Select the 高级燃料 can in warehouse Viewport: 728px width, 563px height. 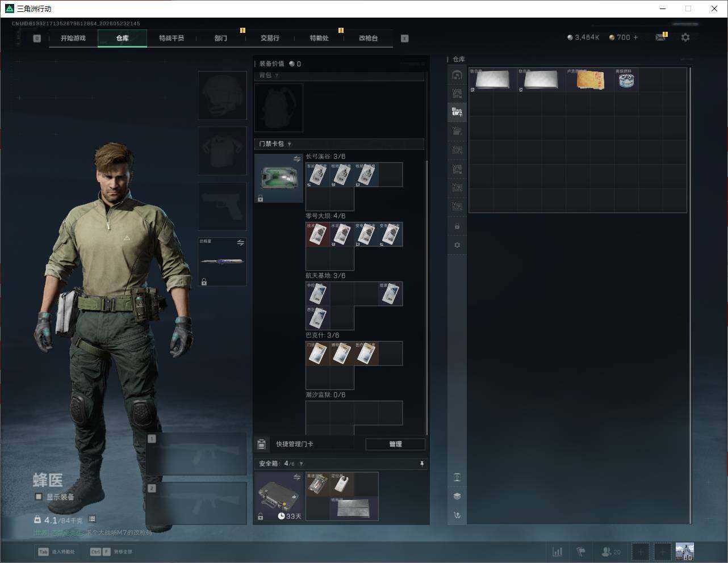click(x=626, y=80)
